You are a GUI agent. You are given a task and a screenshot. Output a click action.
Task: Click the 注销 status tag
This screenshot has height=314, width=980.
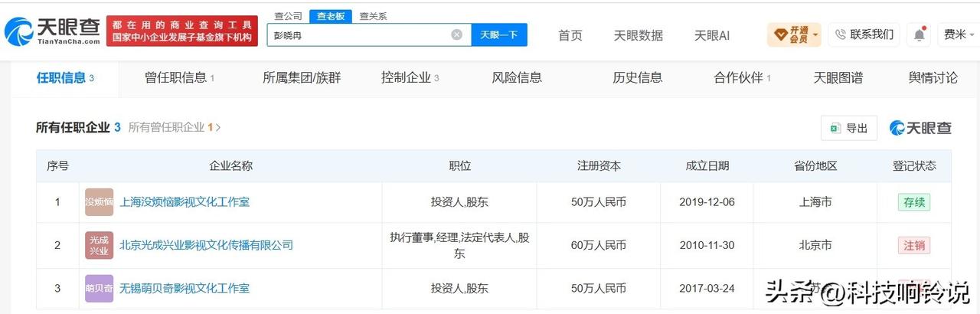(x=914, y=245)
